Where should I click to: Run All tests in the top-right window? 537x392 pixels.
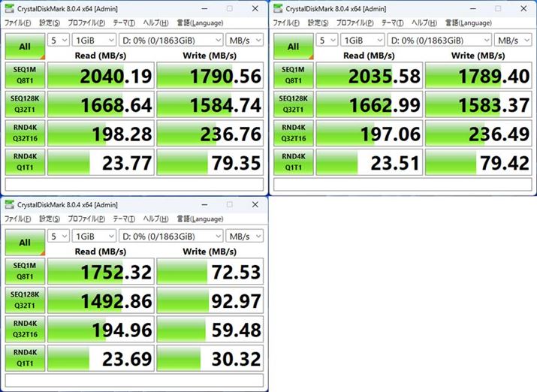click(294, 47)
